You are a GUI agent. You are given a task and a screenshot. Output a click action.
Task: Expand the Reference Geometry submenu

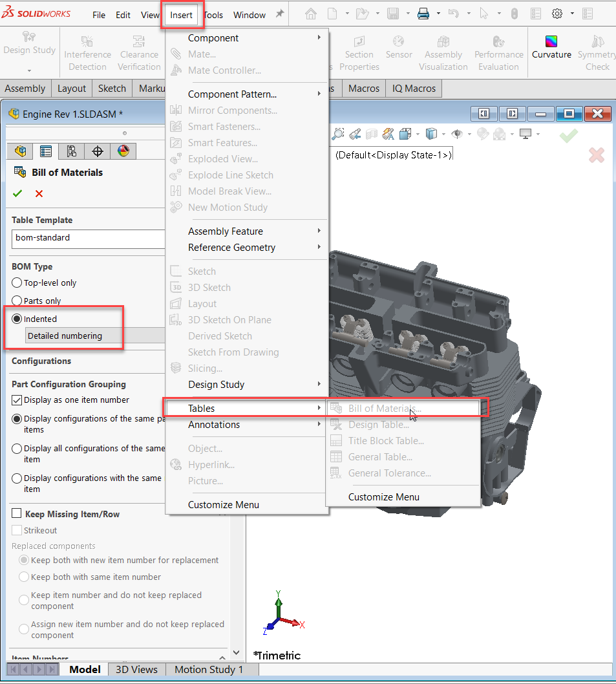pyautogui.click(x=247, y=248)
